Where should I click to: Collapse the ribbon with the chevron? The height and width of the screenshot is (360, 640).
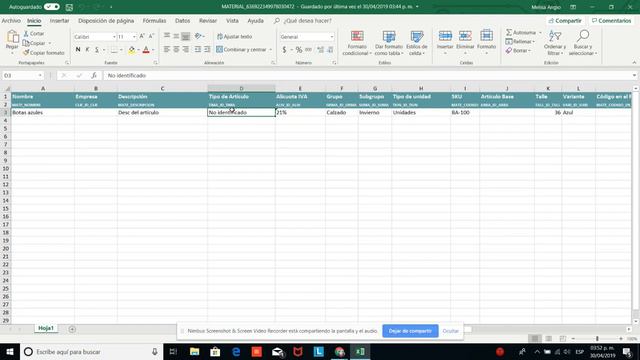[x=634, y=62]
